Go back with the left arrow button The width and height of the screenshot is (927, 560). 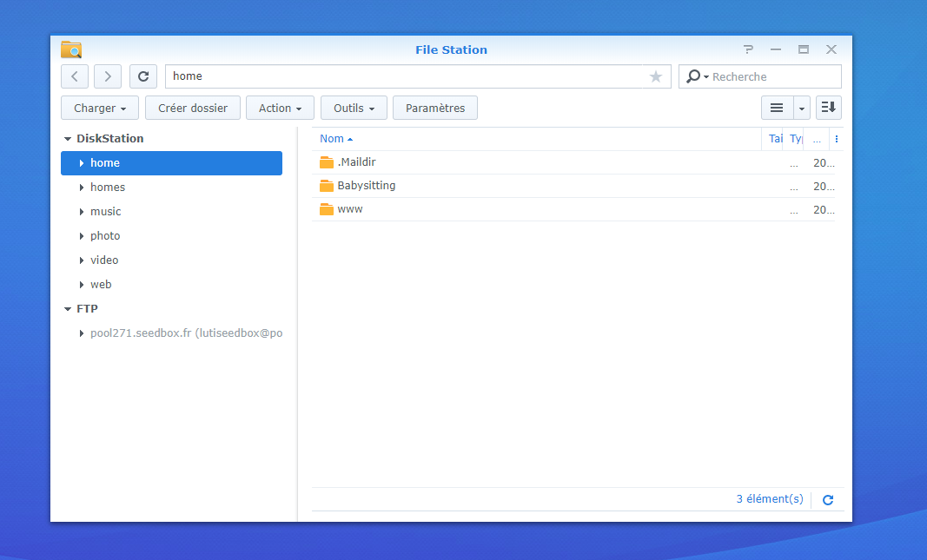pos(75,76)
